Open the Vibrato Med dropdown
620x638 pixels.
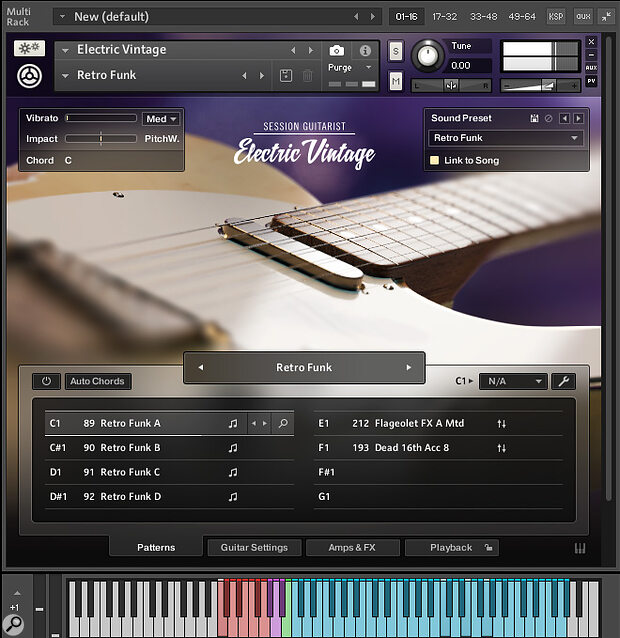coord(161,119)
